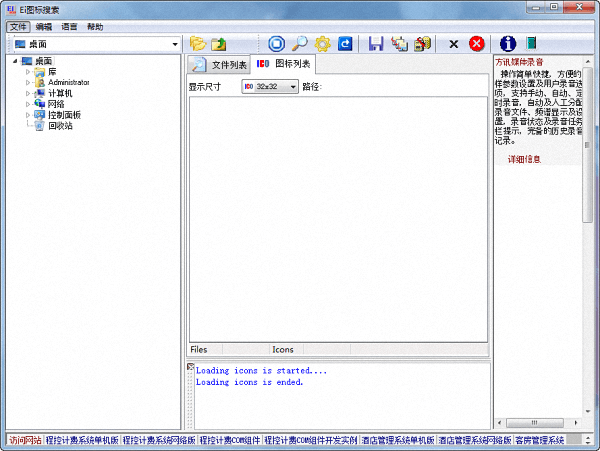Open the 32x32 display size dropdown
This screenshot has height=451, width=600.
[293, 87]
